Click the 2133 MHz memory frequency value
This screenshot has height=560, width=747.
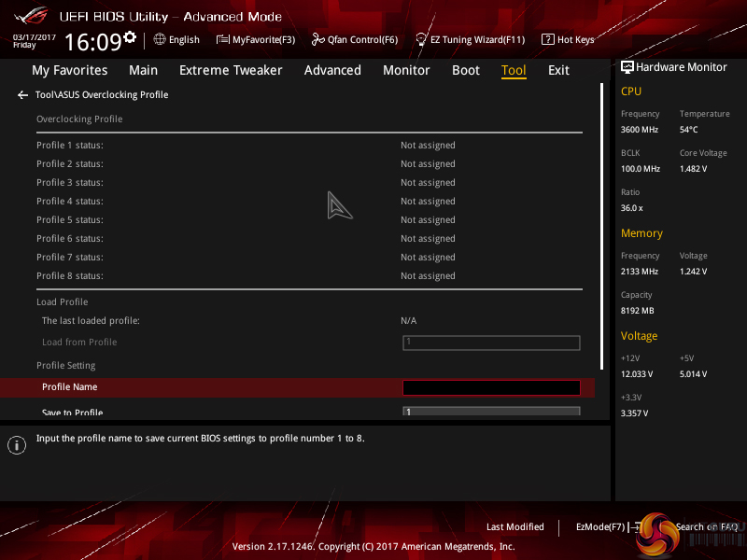point(640,272)
